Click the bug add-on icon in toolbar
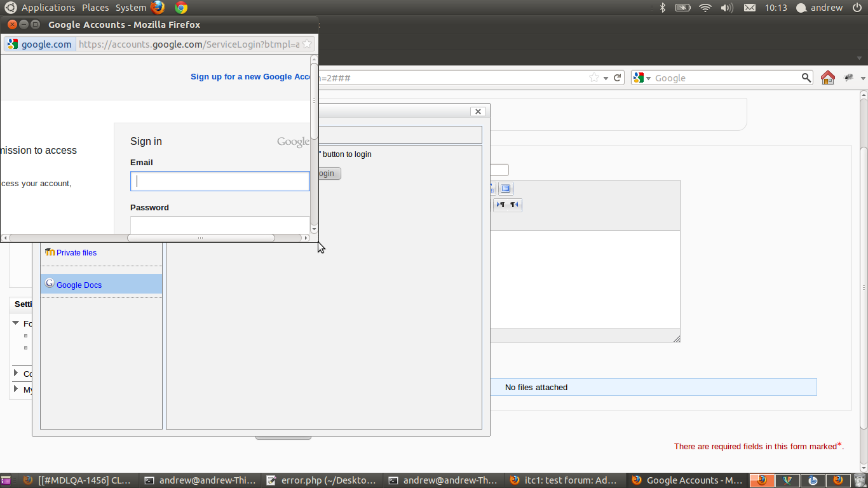 tap(848, 78)
